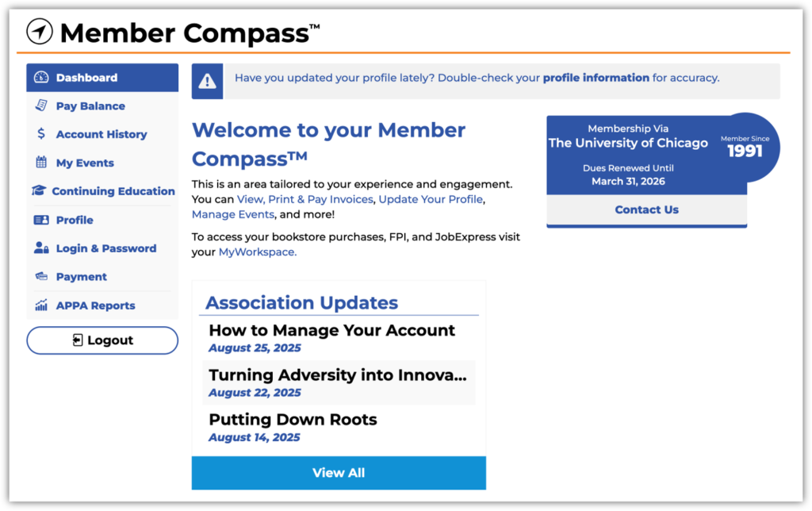Open the How to Manage Your Account update
This screenshot has height=511, width=812.
tap(331, 331)
